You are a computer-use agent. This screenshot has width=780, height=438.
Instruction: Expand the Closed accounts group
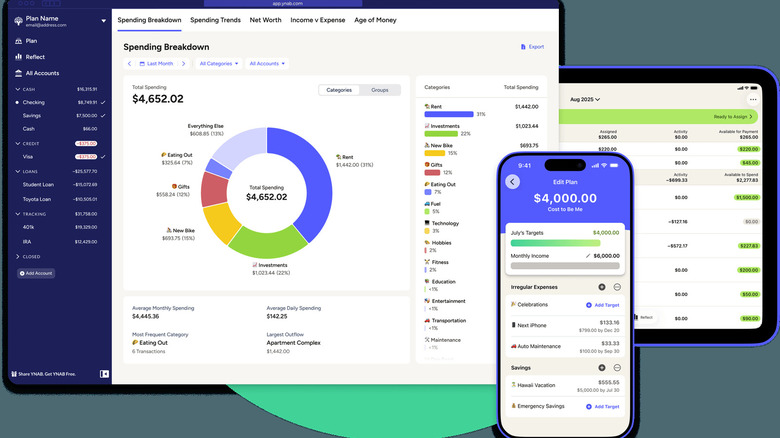tap(18, 257)
